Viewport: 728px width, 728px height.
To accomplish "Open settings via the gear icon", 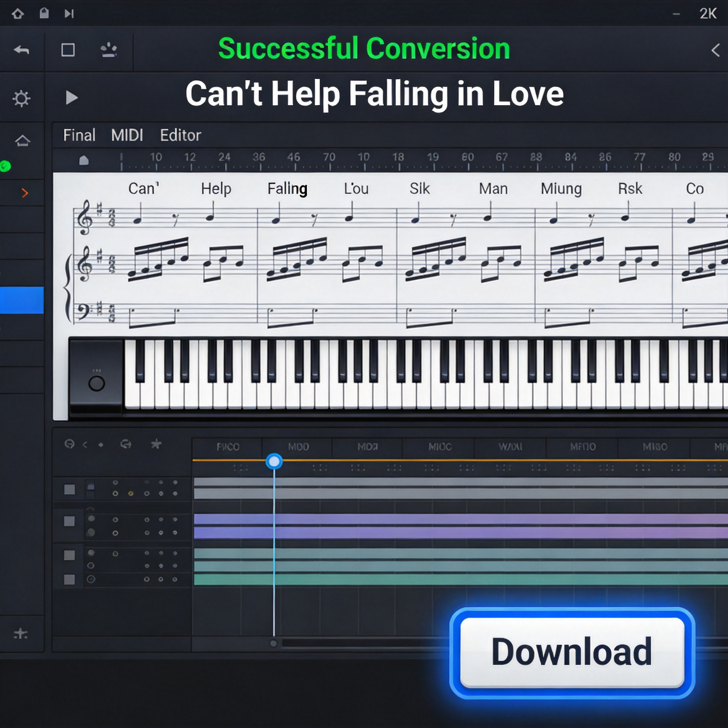I will (x=21, y=99).
